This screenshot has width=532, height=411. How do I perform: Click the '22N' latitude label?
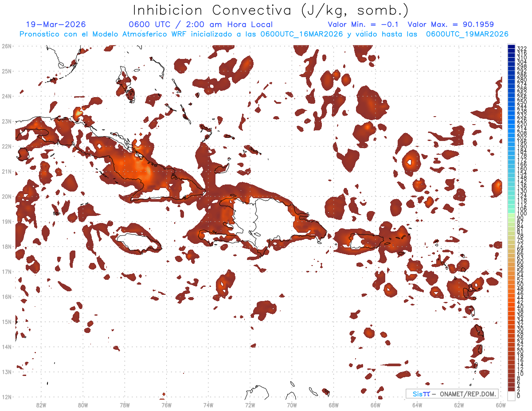(6, 146)
